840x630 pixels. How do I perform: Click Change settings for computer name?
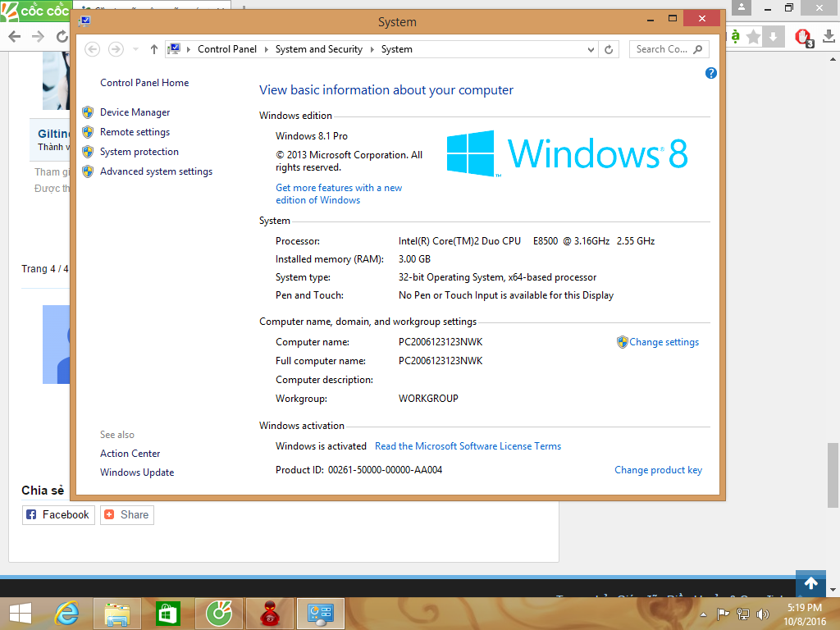pyautogui.click(x=664, y=342)
